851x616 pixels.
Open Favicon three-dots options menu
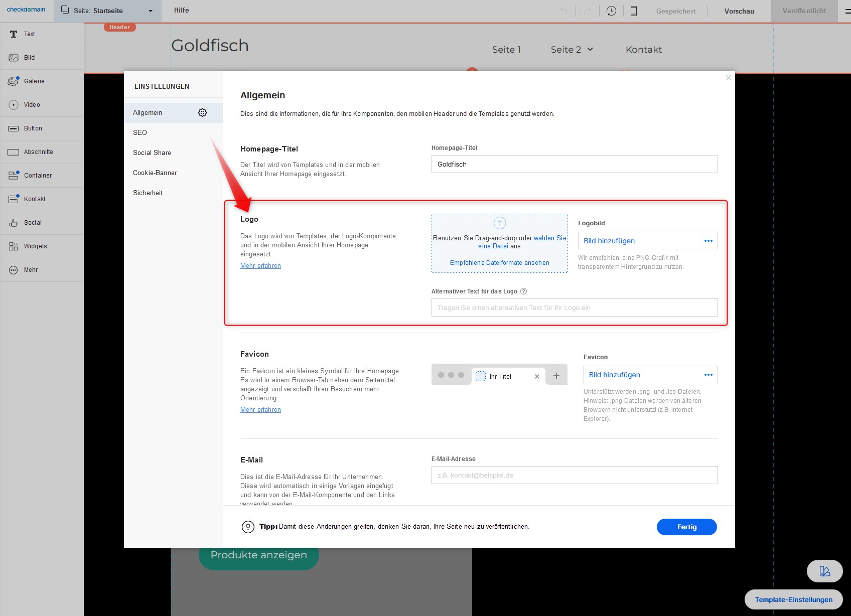pos(708,375)
